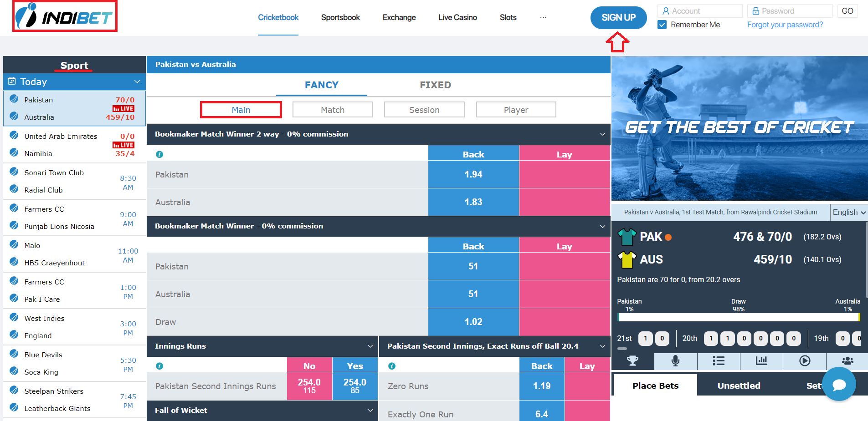Screen dimensions: 868x421
Task: Toggle the Remember Me checkbox
Action: tap(662, 25)
